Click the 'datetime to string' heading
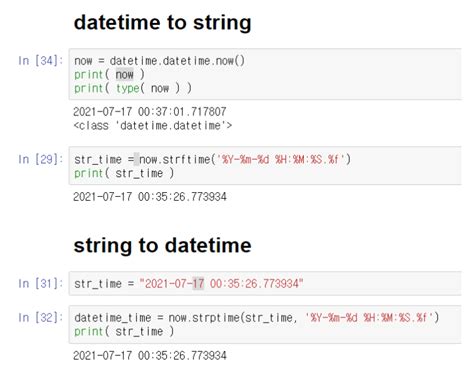Screen dimensions: 474x370 pos(162,23)
